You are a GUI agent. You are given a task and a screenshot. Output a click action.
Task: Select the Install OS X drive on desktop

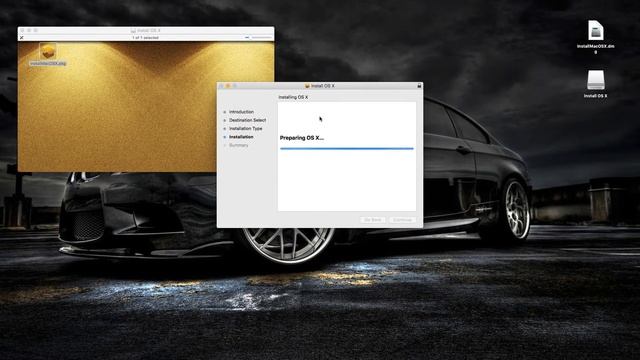click(x=596, y=80)
